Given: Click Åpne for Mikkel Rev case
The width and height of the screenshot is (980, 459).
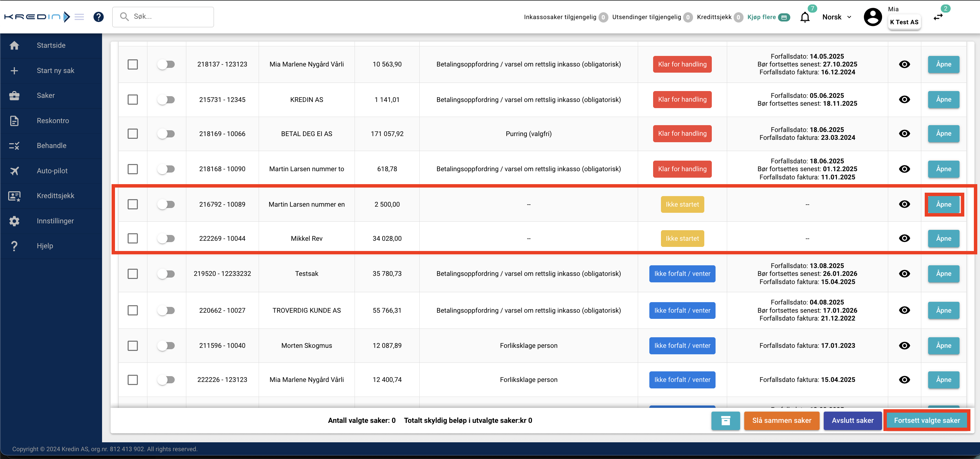Looking at the screenshot, I should click(x=943, y=238).
